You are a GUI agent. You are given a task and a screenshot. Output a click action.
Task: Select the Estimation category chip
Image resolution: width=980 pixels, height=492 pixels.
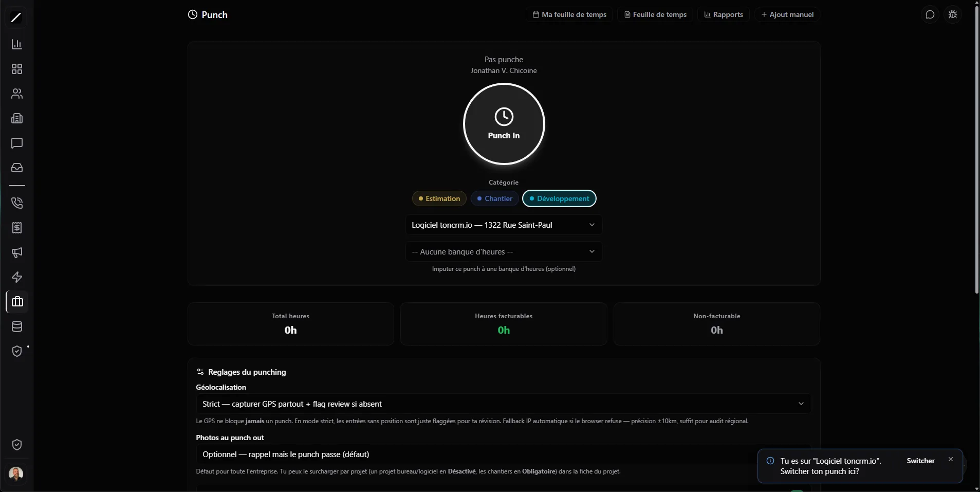[x=439, y=198]
